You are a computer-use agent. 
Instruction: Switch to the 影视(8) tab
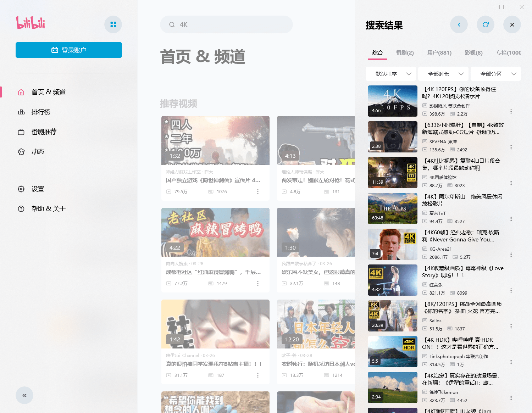pos(474,53)
